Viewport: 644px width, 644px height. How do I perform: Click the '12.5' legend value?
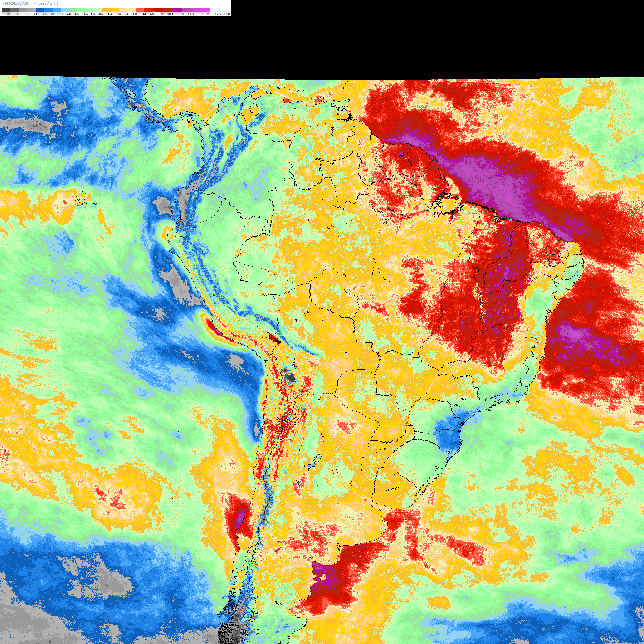218,14
